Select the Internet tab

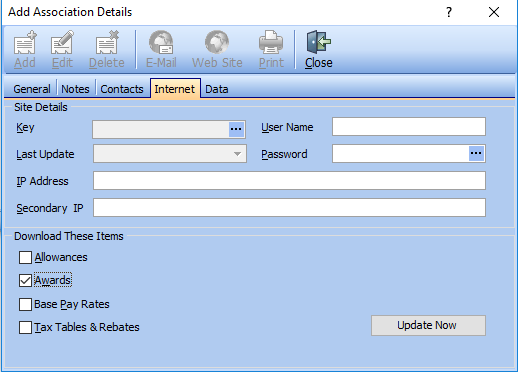[175, 88]
